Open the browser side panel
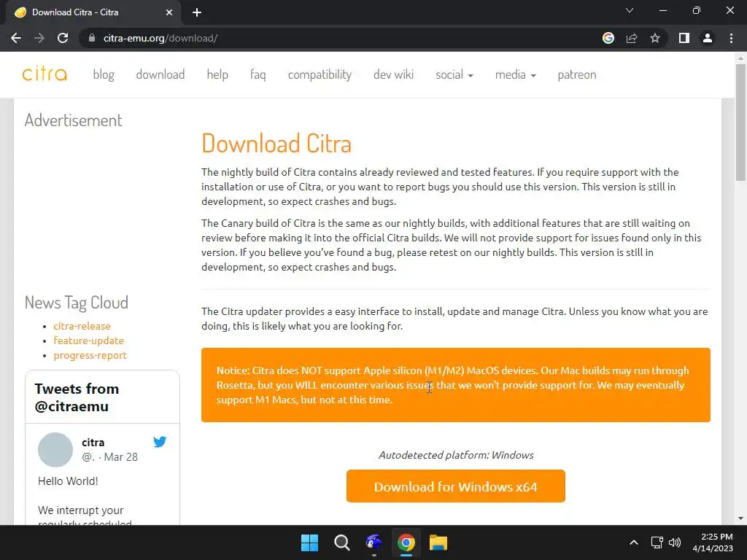 point(684,38)
